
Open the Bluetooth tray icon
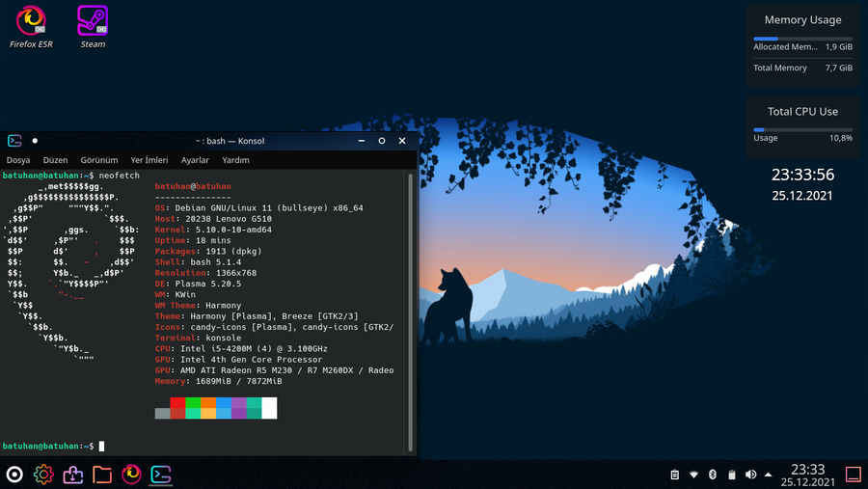coord(713,475)
